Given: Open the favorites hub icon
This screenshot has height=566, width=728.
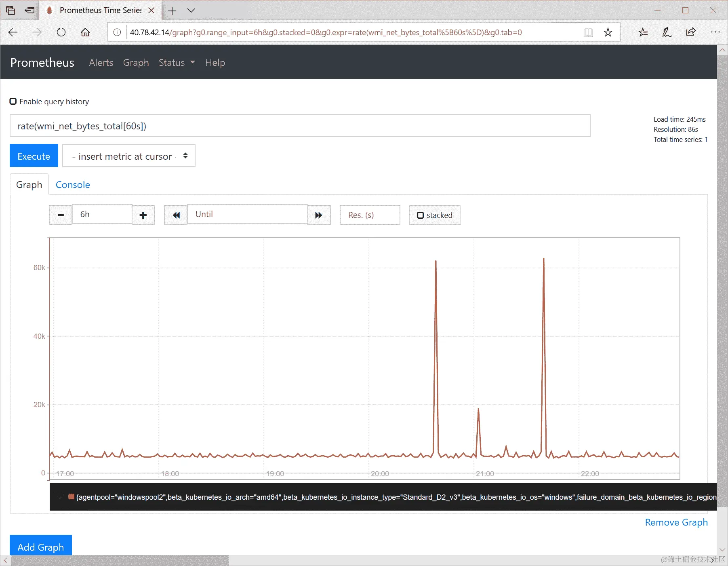Looking at the screenshot, I should tap(643, 32).
